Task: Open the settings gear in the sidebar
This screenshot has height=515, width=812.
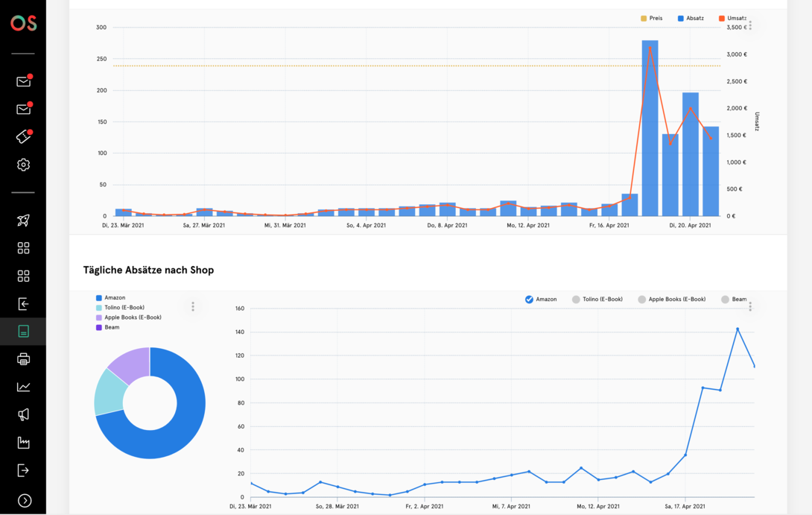Action: (23, 165)
